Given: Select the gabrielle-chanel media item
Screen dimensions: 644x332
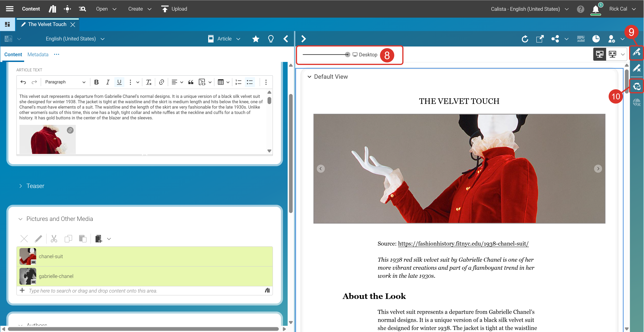Looking at the screenshot, I should 56,276.
